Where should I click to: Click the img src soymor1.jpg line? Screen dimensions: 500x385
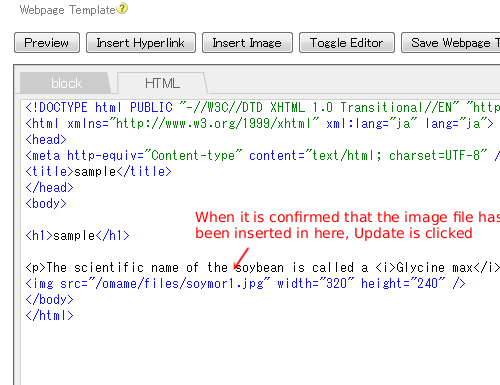[x=245, y=284]
